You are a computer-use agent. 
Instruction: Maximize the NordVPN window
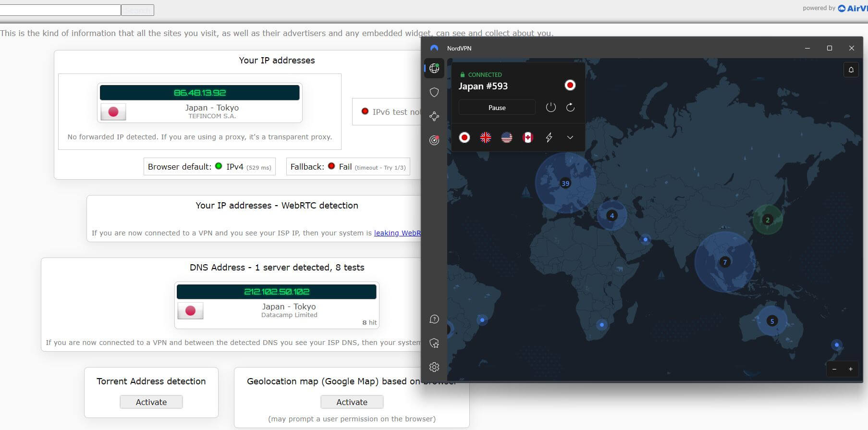pyautogui.click(x=829, y=48)
